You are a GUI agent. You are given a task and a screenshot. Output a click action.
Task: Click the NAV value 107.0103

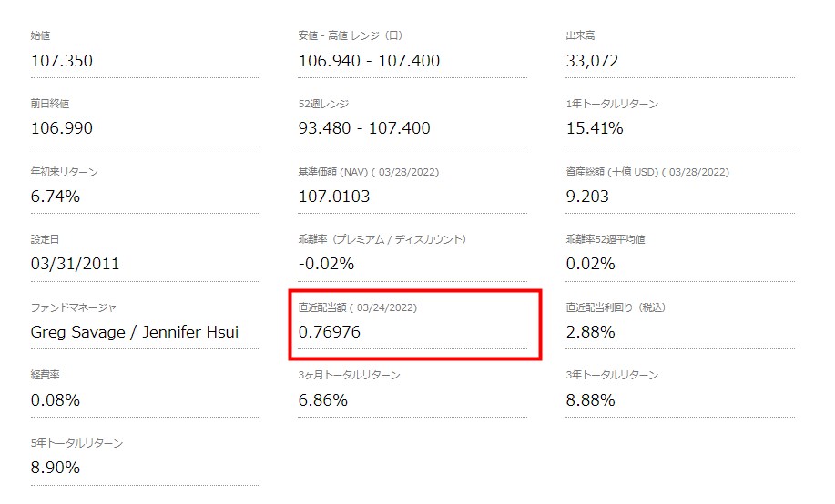(334, 197)
